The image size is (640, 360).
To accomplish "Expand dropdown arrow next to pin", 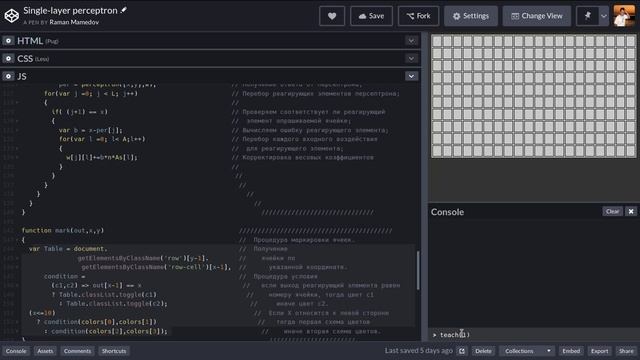I will [604, 16].
